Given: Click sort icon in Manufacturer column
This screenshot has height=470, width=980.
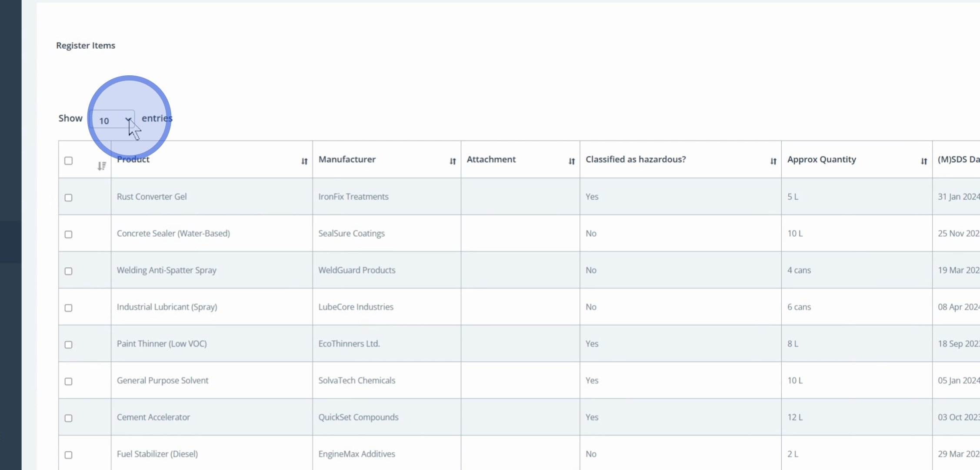Looking at the screenshot, I should (453, 161).
